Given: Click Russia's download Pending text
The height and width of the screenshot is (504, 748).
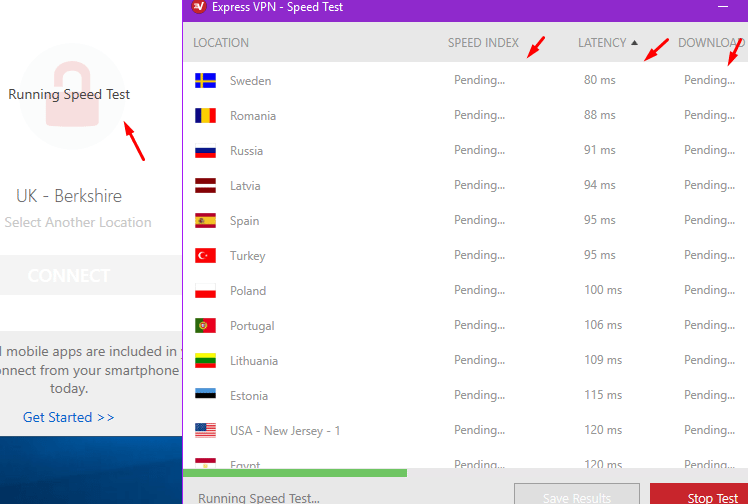Looking at the screenshot, I should coord(709,150).
